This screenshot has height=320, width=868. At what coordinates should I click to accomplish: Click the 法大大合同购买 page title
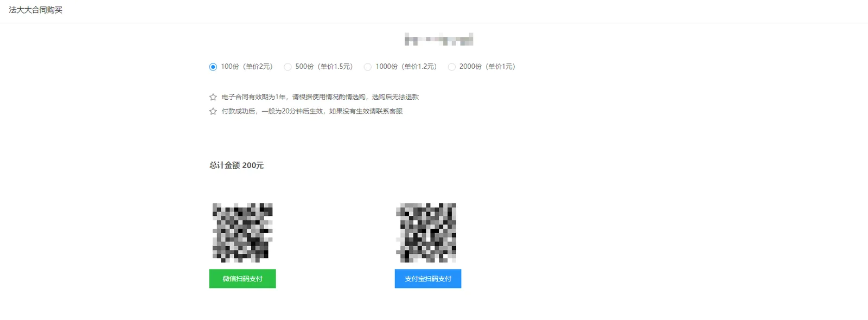tap(36, 10)
